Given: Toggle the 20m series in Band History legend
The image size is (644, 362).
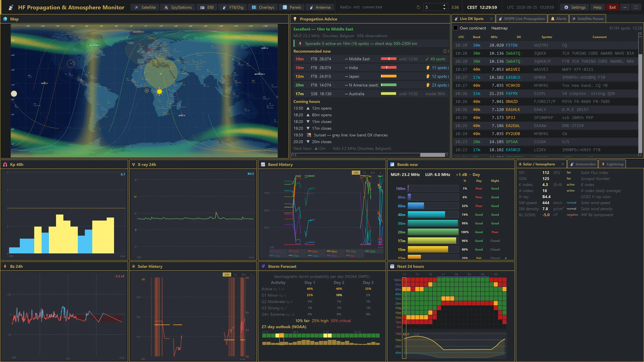Looking at the screenshot, I should point(370,252).
